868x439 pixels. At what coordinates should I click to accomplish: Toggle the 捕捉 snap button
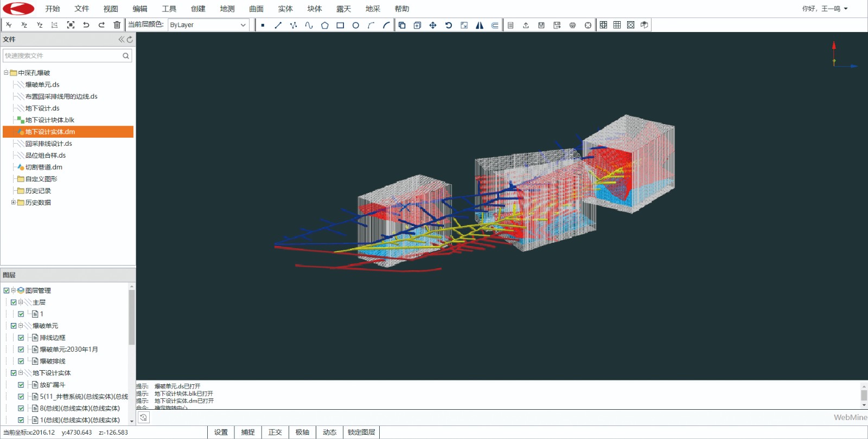(248, 432)
